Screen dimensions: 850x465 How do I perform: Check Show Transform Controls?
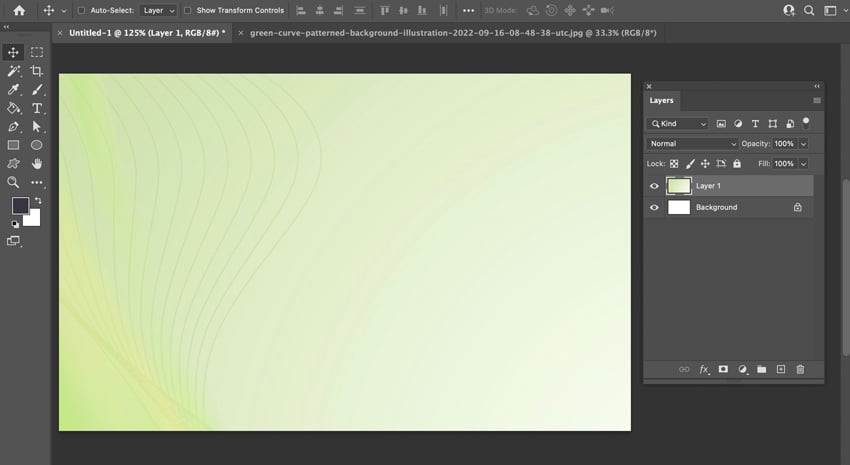point(188,10)
